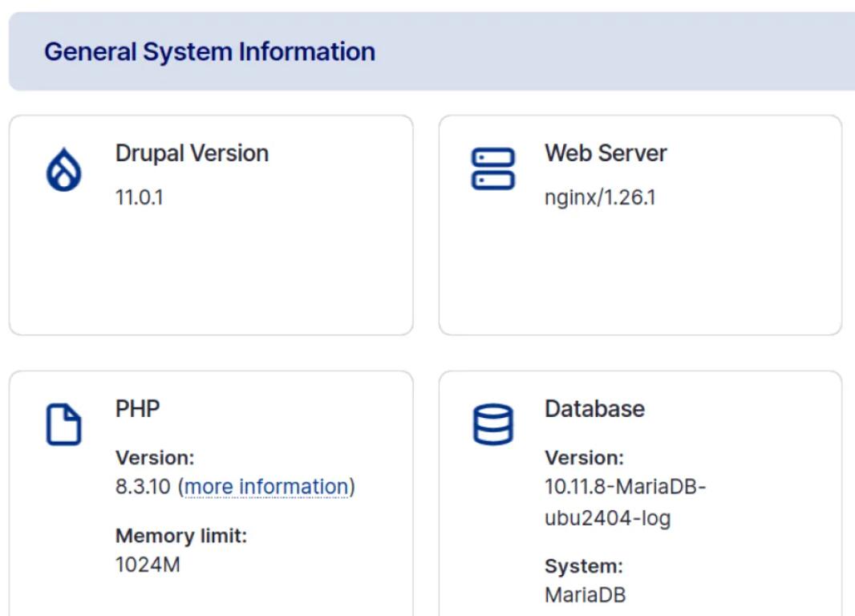The image size is (855, 616).
Task: Click the PHP file page icon
Action: (x=64, y=424)
